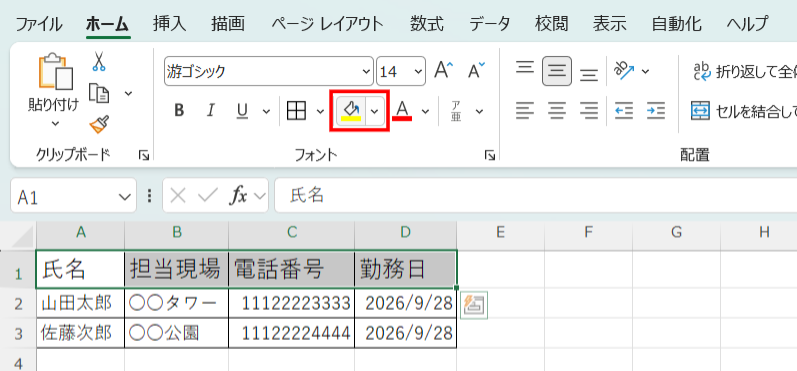This screenshot has height=371, width=797.
Task: Open the クリップボード dialog launcher
Action: [x=143, y=156]
